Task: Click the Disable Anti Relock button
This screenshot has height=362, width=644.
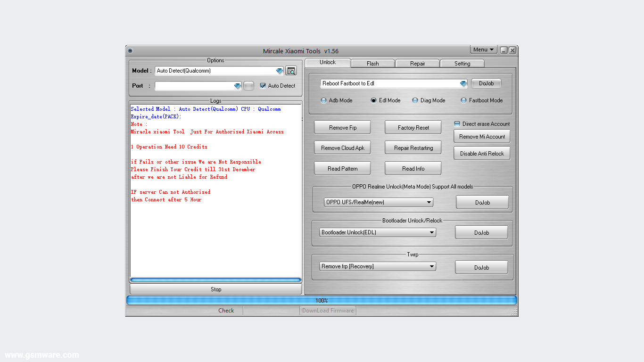Action: coord(482,154)
